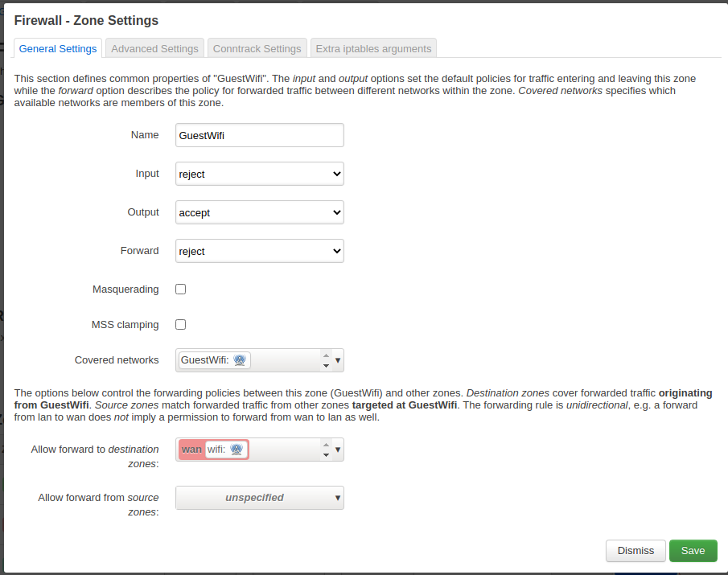Click up arrow in Covered networks field
Viewport: 728px width, 575px height.
pos(326,355)
